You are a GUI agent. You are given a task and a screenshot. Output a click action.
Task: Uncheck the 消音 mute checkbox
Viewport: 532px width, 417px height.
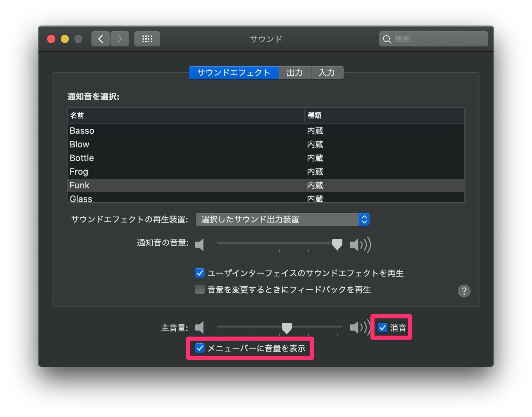coord(382,328)
